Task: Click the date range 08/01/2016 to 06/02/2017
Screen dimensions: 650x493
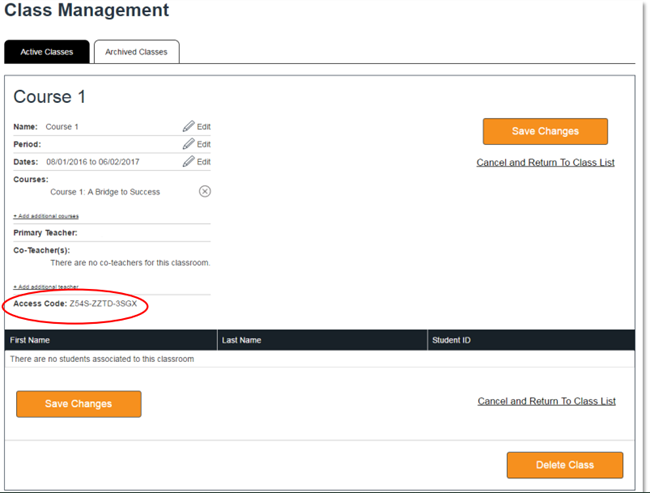Action: pyautogui.click(x=93, y=161)
